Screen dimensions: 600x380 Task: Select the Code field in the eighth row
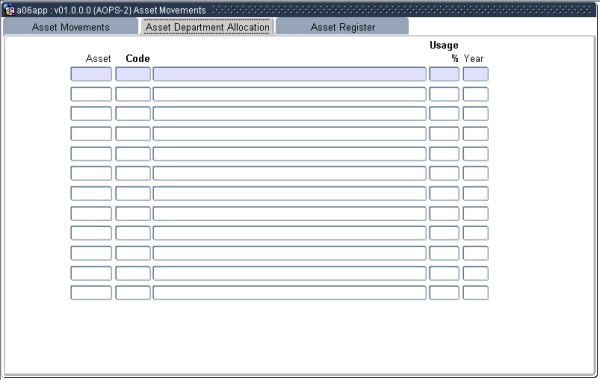coord(133,214)
